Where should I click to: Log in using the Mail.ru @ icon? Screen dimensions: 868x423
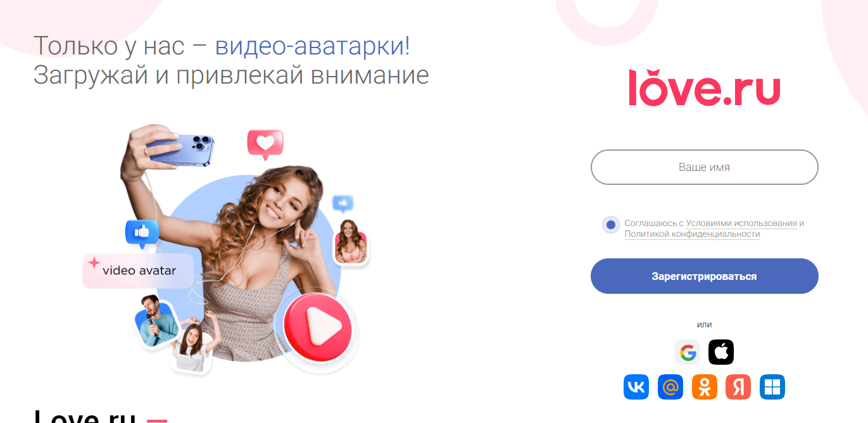point(670,387)
